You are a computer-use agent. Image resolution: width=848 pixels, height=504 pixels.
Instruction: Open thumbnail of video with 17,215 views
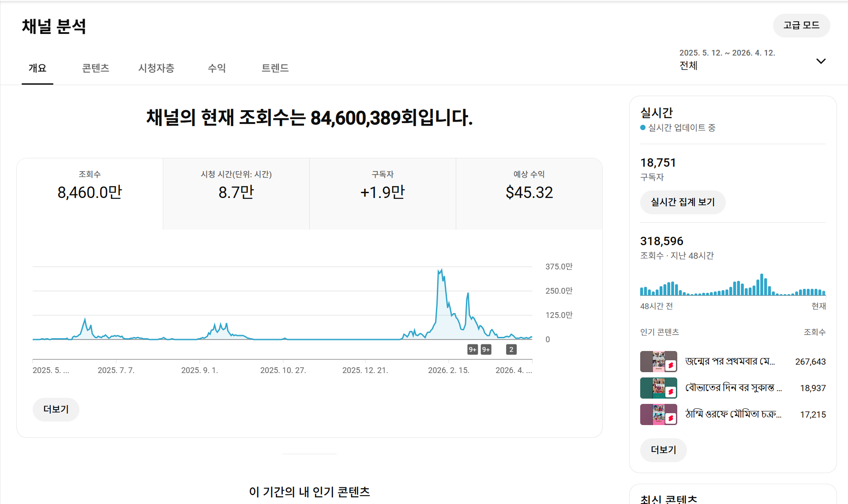tap(658, 414)
